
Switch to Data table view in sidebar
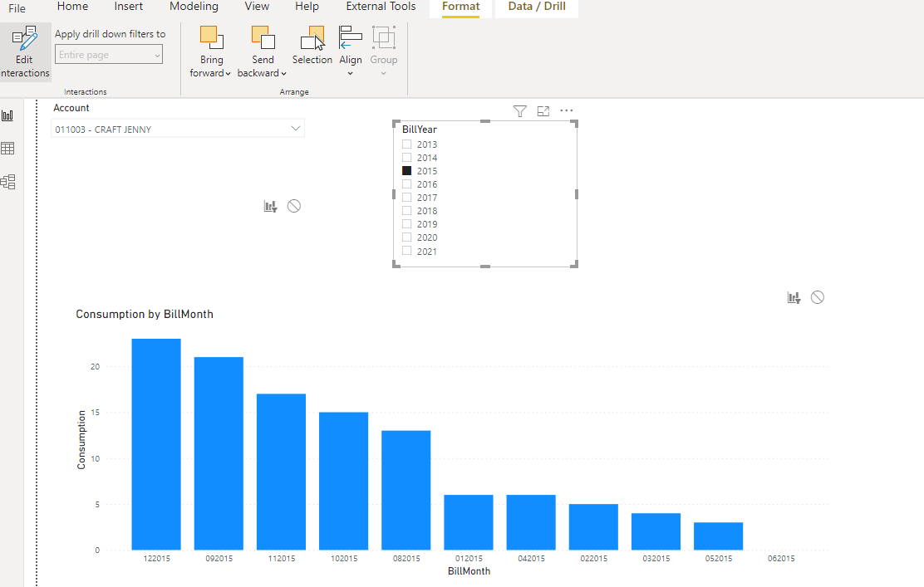(7, 149)
